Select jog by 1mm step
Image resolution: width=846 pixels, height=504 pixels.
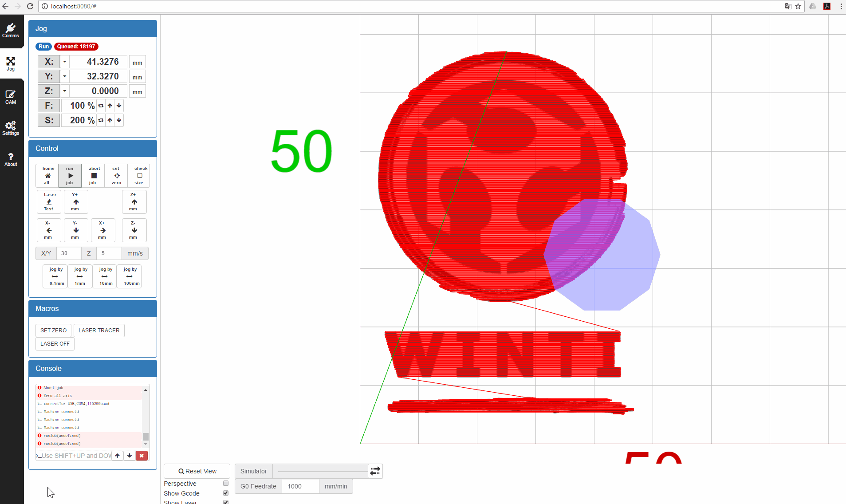(x=80, y=276)
